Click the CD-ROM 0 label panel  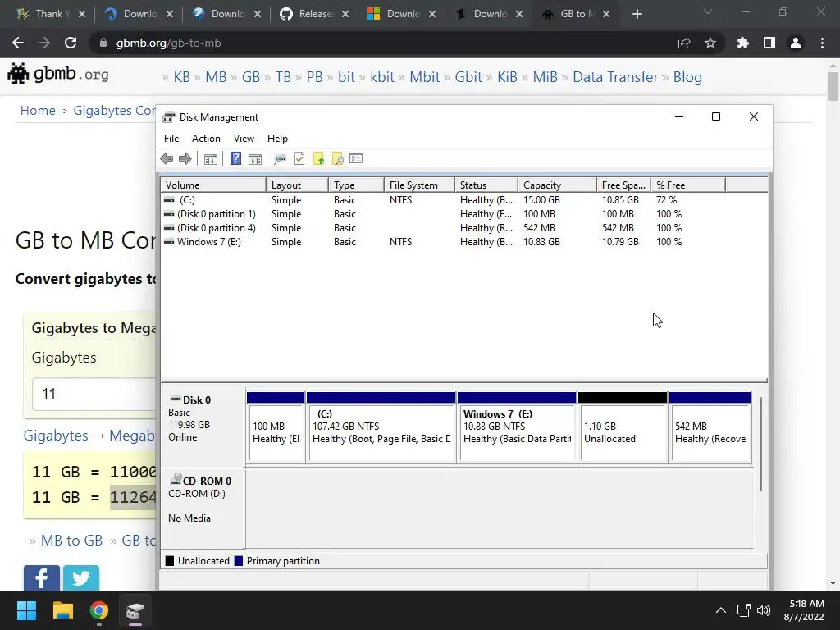click(203, 508)
